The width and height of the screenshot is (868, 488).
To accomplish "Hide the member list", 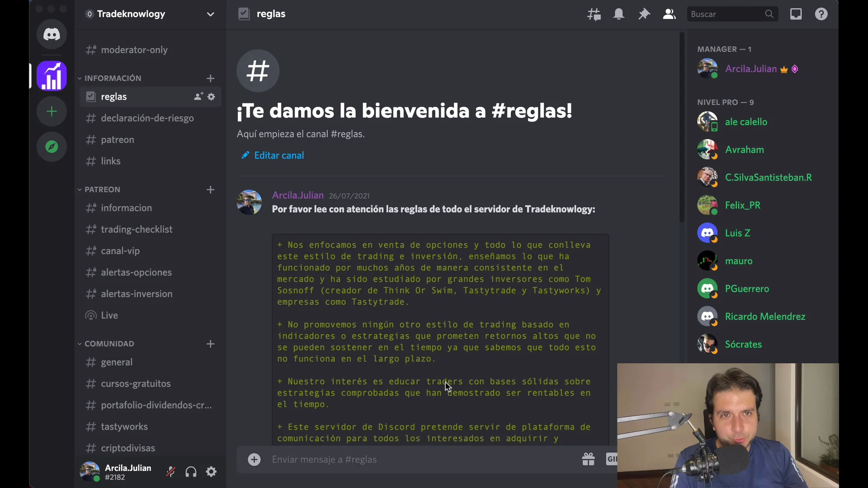I will pyautogui.click(x=670, y=14).
